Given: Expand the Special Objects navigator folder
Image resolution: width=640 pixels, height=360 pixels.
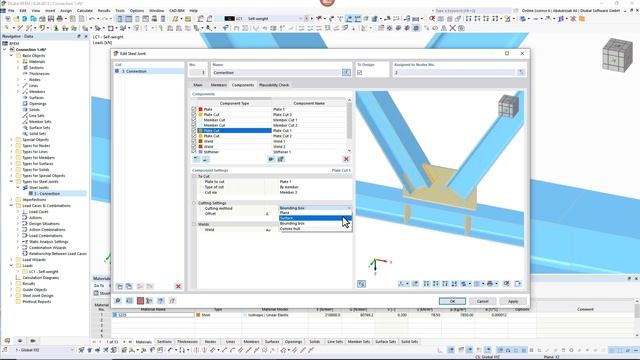Looking at the screenshot, I should (x=11, y=140).
